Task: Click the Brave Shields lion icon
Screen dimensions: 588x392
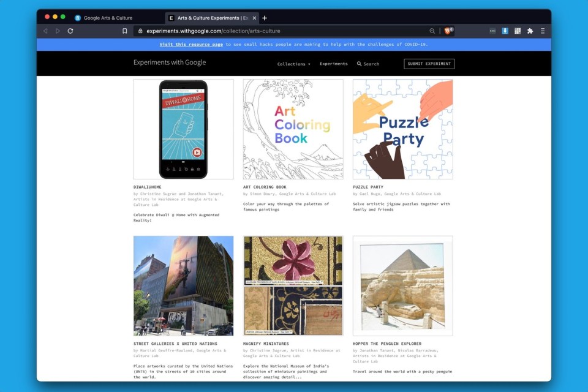Action: (x=448, y=31)
